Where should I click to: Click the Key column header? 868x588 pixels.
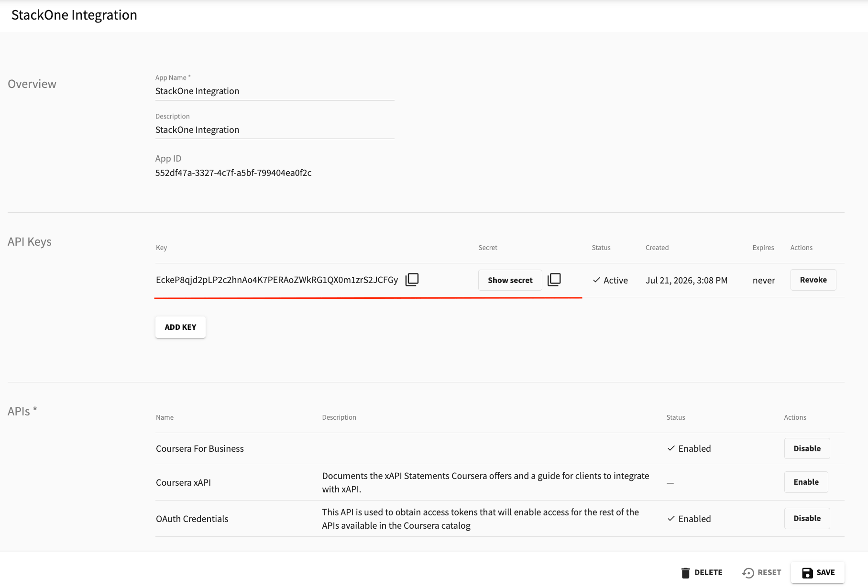pos(161,248)
